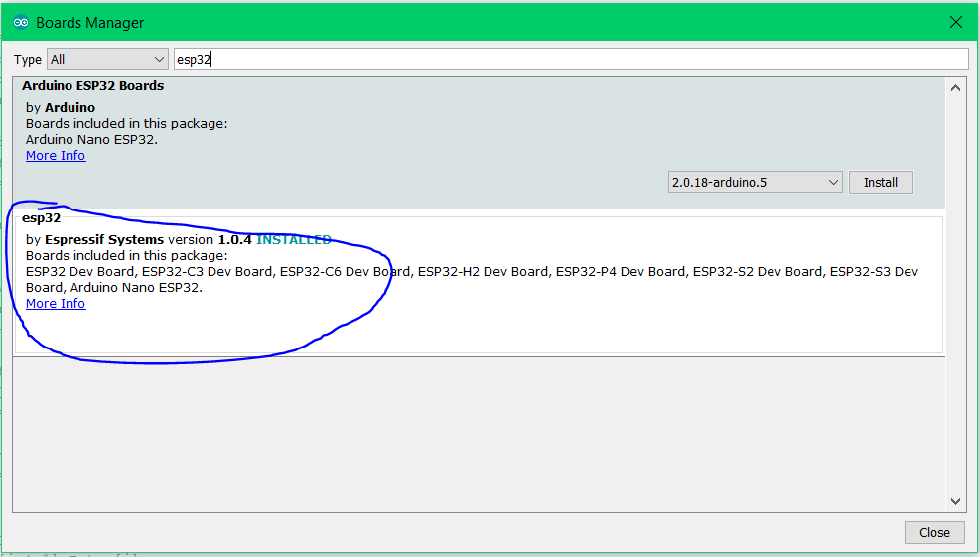Click the scrollbar down arrow
This screenshot has height=557, width=980.
coord(955,501)
